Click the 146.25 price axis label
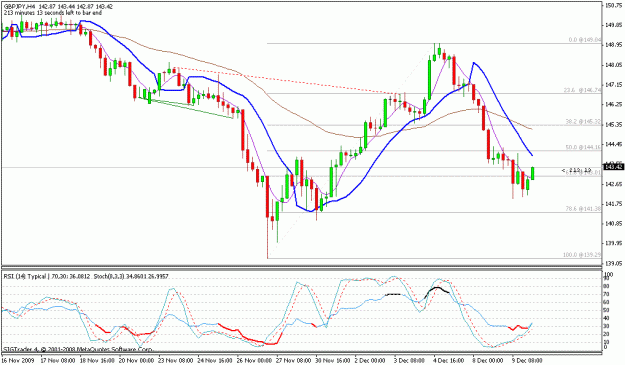Image resolution: width=625 pixels, height=365 pixels. tap(614, 104)
